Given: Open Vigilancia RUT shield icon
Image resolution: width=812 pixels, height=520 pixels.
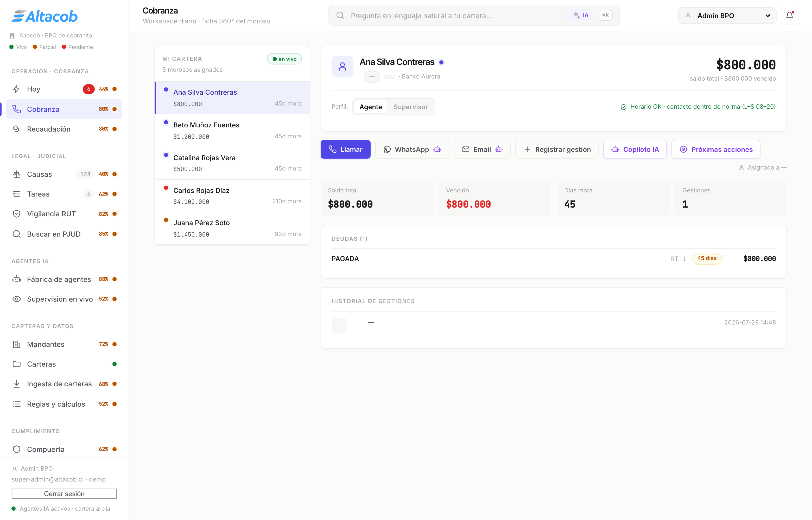Looking at the screenshot, I should point(17,214).
